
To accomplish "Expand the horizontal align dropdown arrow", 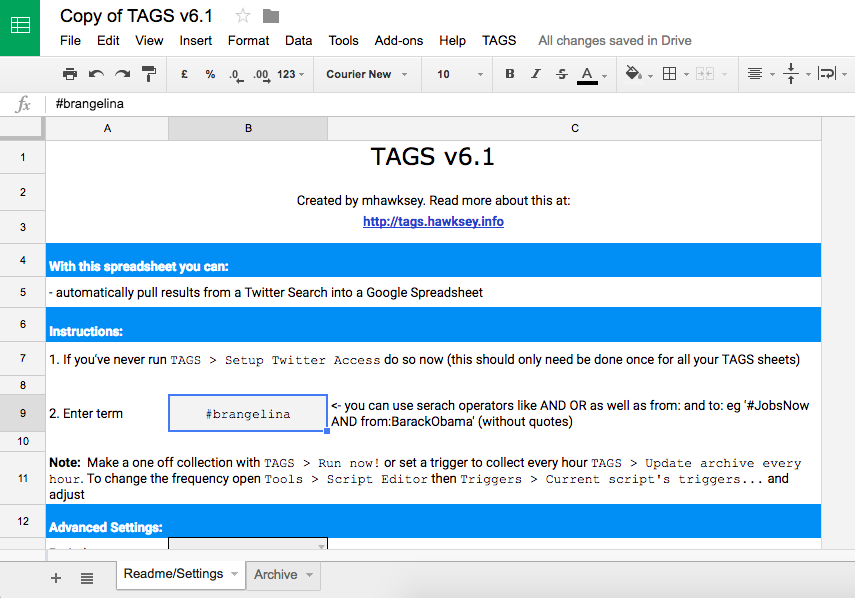I will click(x=772, y=75).
